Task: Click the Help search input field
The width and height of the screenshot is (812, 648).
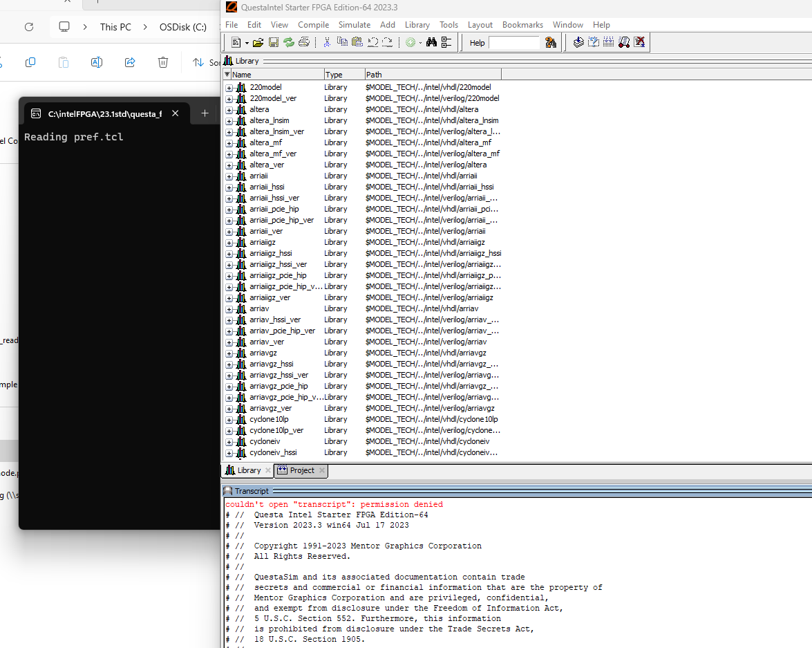Action: [513, 43]
